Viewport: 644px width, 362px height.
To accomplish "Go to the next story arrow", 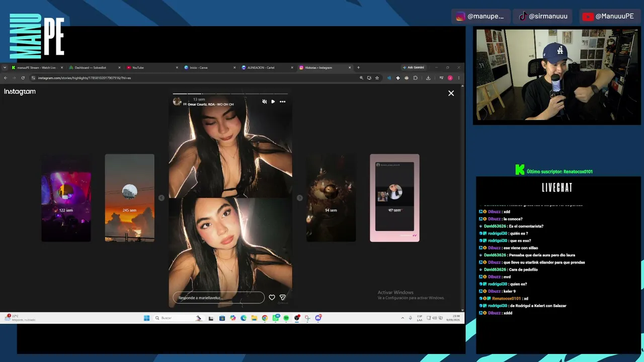I will click(300, 198).
